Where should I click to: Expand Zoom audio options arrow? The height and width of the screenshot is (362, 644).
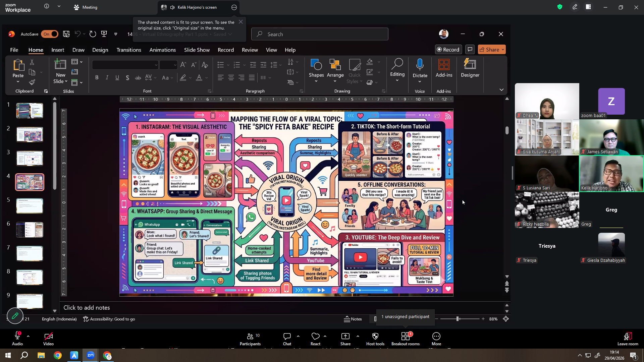tap(28, 336)
